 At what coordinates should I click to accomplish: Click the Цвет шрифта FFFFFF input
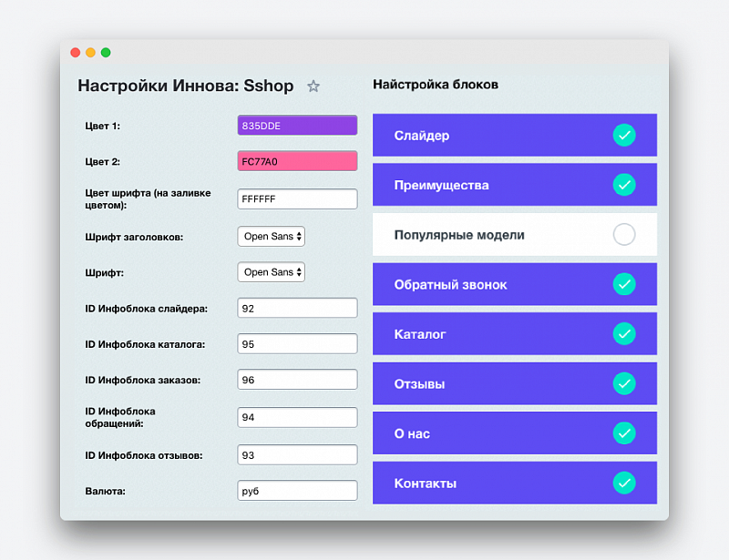click(x=297, y=198)
